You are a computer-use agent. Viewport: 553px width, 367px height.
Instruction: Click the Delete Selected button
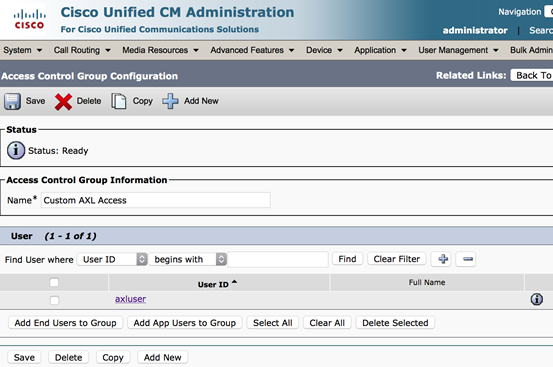click(x=395, y=323)
